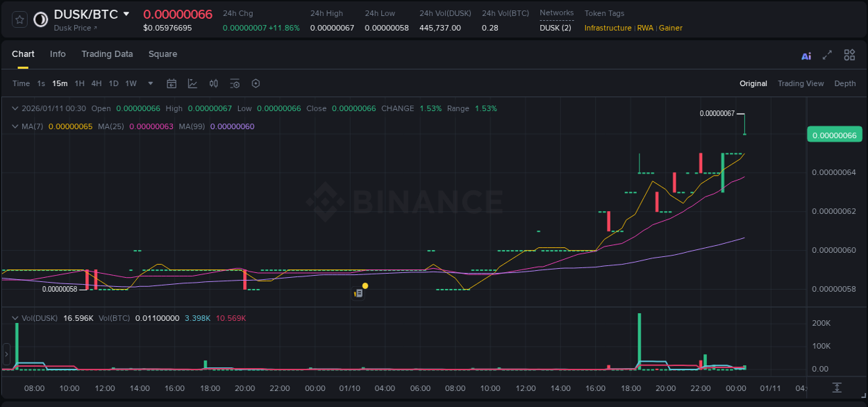
Task: Open the AI assistant icon
Action: [806, 54]
